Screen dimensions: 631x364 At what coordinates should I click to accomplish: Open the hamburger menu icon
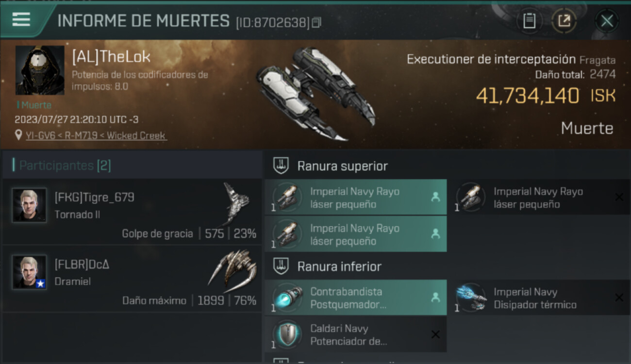21,20
